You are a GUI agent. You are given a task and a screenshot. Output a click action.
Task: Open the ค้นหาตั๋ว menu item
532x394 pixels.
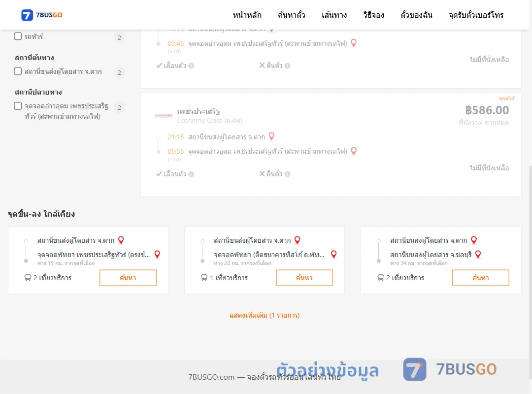click(292, 15)
